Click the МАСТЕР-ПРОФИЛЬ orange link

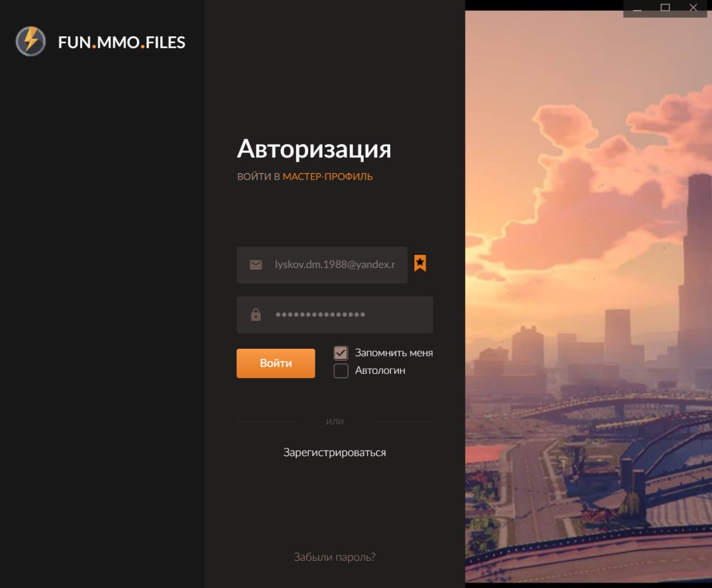[x=328, y=176]
